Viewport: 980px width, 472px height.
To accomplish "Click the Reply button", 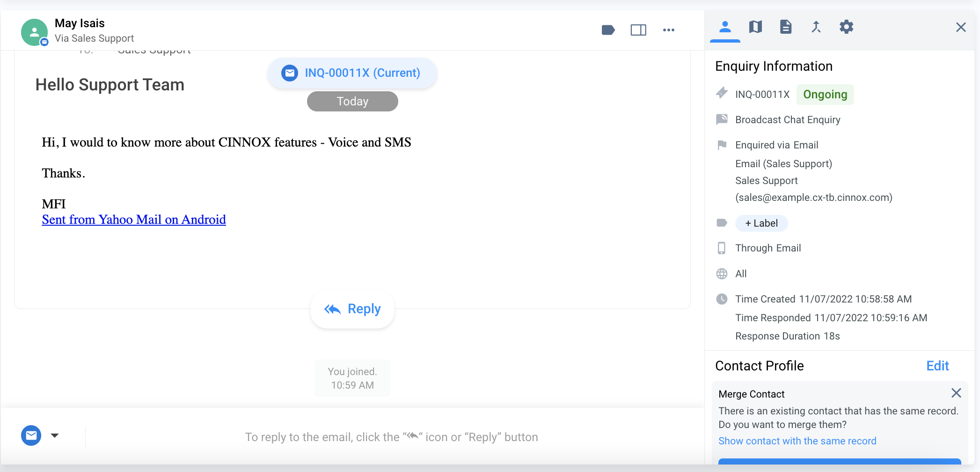I will tap(352, 309).
